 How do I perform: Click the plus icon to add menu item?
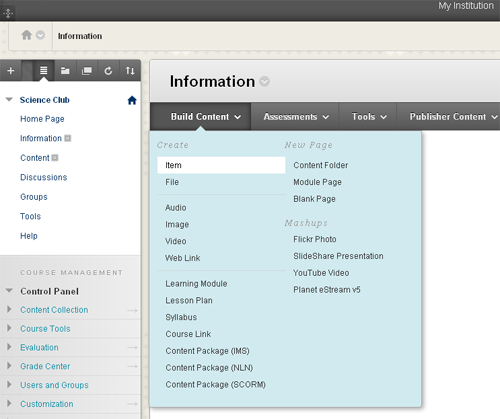click(x=11, y=71)
